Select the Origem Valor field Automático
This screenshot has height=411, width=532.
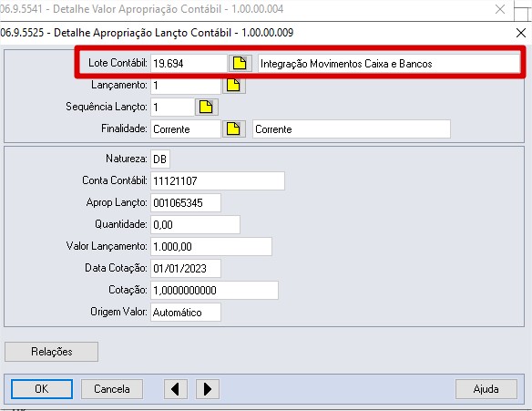click(x=186, y=312)
